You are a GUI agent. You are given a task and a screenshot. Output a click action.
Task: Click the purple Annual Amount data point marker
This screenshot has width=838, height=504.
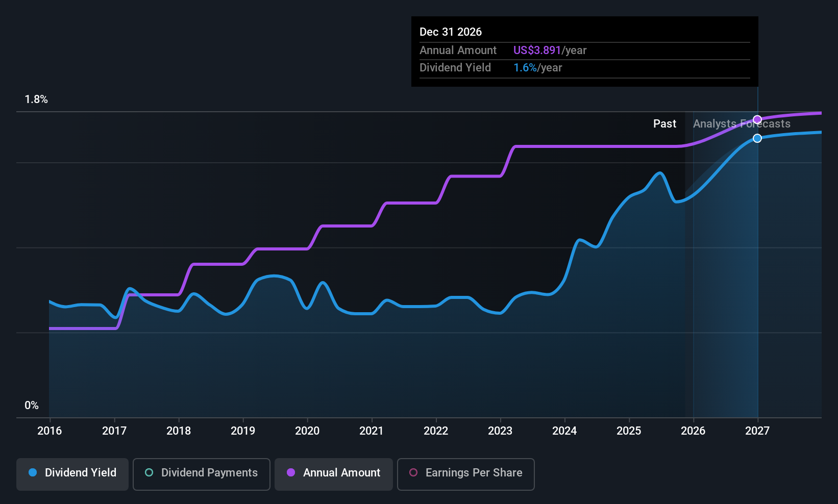point(757,119)
